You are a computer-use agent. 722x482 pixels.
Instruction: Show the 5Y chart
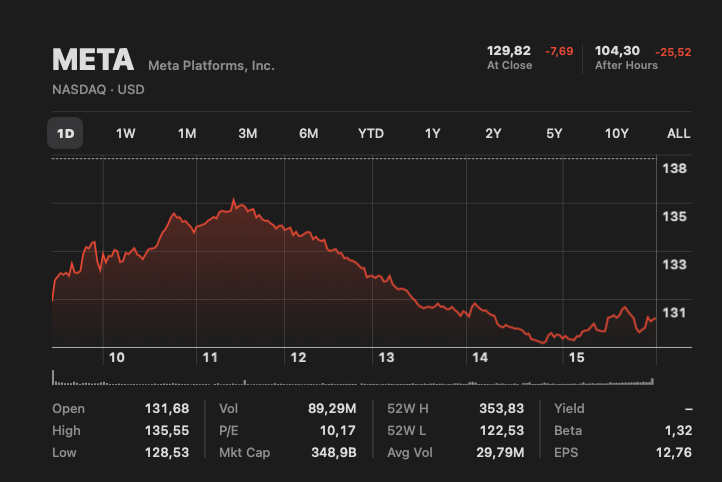point(554,133)
